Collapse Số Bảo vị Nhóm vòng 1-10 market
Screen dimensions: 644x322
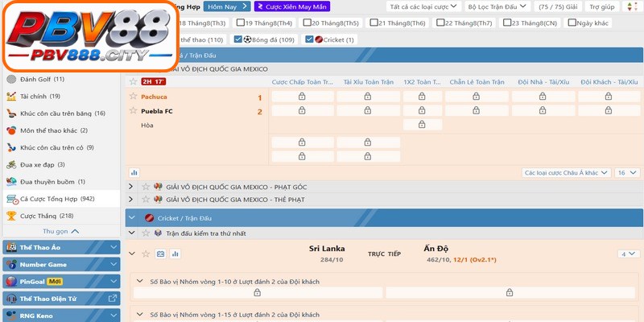pos(139,281)
